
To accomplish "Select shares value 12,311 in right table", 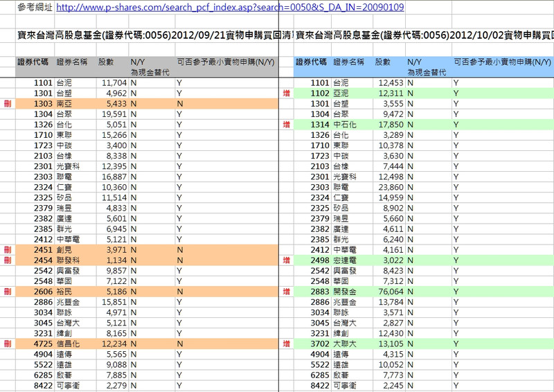I will pos(391,93).
